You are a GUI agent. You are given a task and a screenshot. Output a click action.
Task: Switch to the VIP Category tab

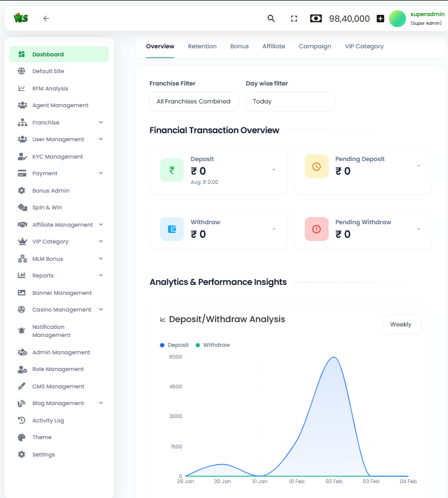point(364,46)
